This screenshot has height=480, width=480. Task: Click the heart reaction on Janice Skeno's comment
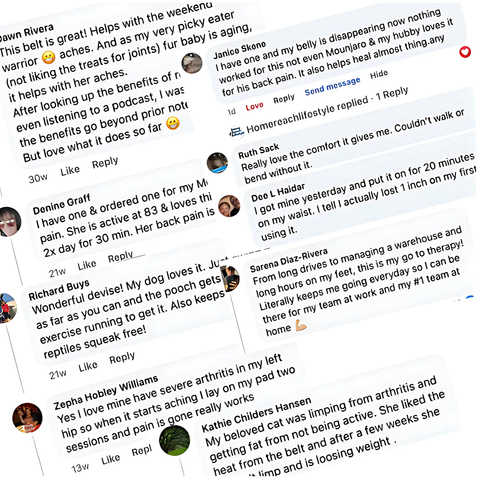465,52
